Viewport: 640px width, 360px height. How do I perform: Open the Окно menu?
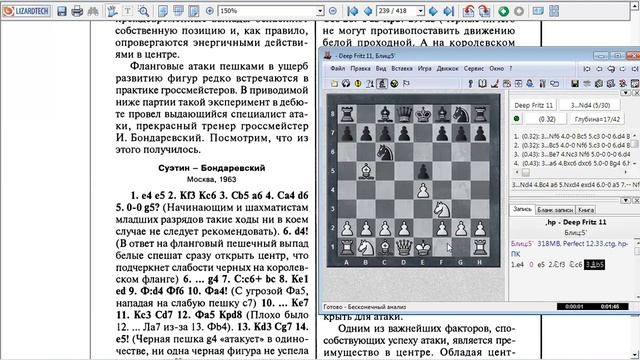click(x=496, y=69)
